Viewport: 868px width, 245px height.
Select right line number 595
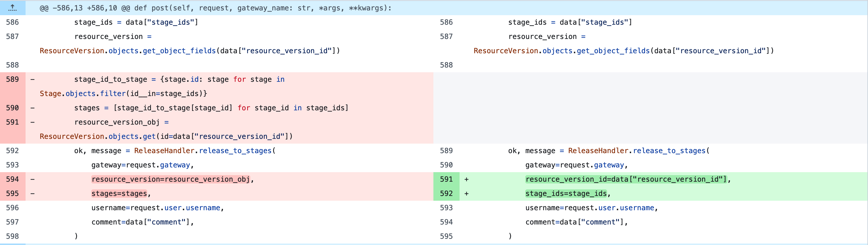(x=446, y=236)
